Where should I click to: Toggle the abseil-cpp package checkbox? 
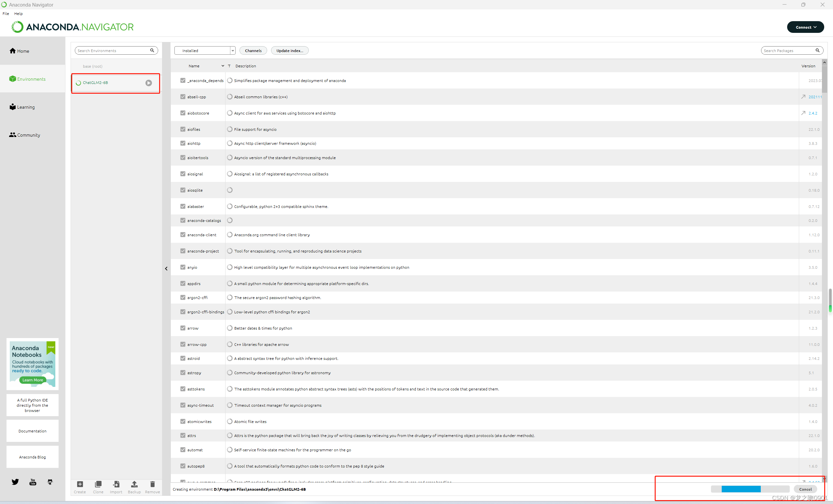click(x=183, y=96)
